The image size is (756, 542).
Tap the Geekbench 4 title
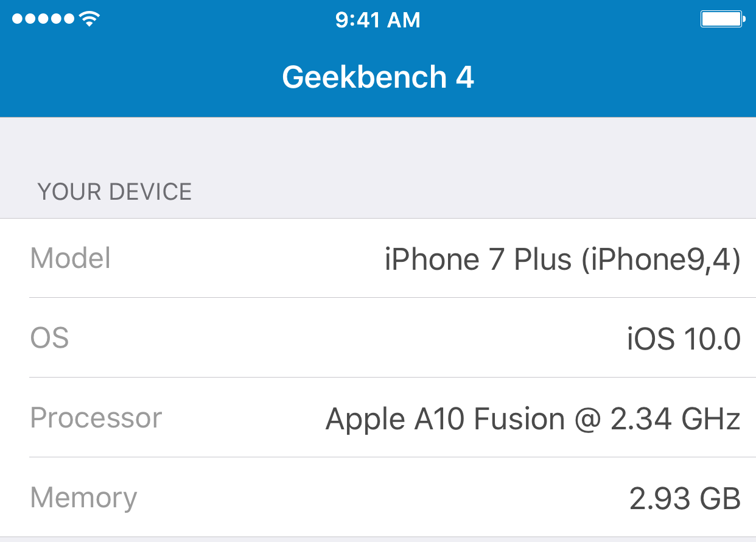378,77
